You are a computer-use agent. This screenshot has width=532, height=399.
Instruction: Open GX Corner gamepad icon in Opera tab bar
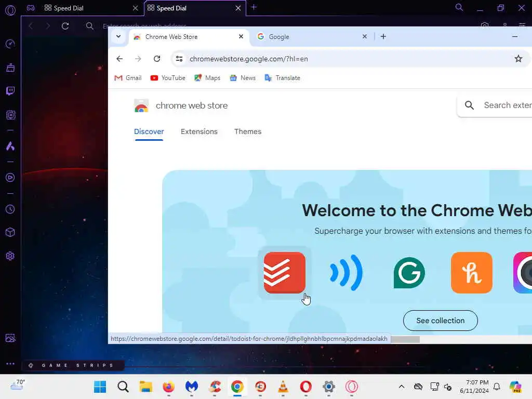click(31, 8)
